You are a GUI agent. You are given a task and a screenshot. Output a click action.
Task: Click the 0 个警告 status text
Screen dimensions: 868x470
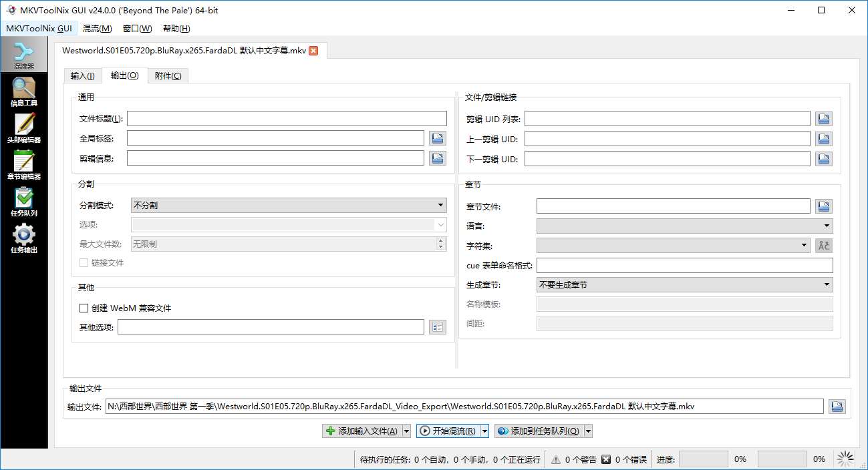581,459
